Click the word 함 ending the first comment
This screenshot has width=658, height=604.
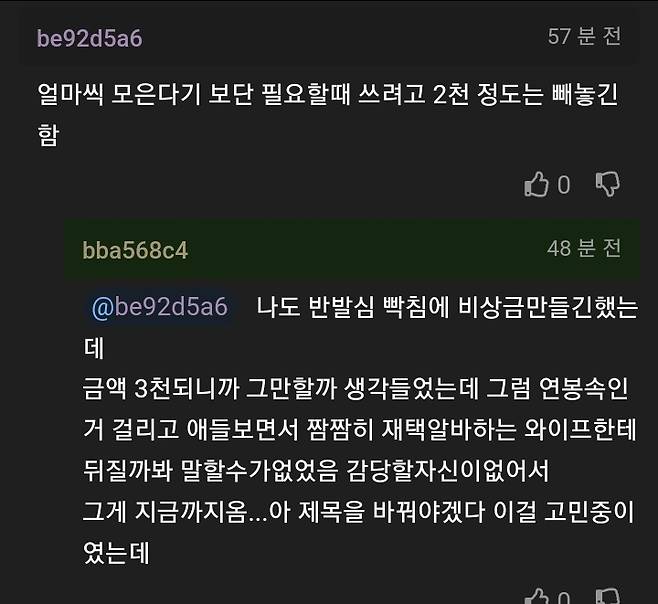[48, 136]
